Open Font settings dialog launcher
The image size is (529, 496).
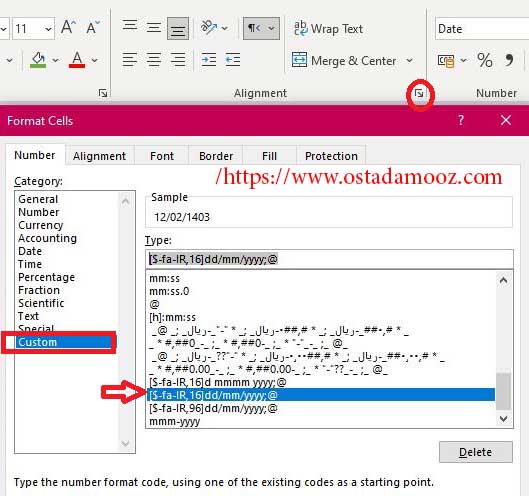tap(103, 93)
